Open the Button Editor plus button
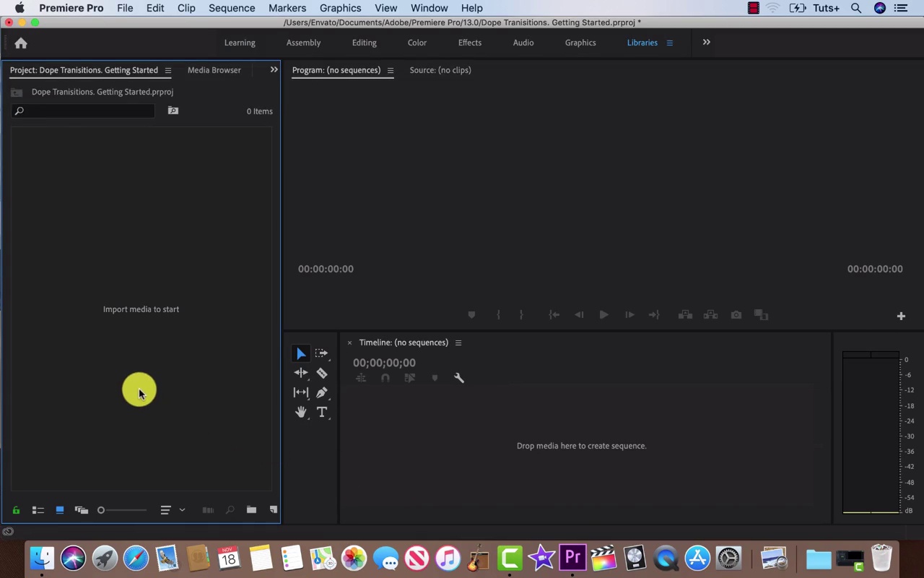Screen dimensions: 924x578 coord(901,316)
